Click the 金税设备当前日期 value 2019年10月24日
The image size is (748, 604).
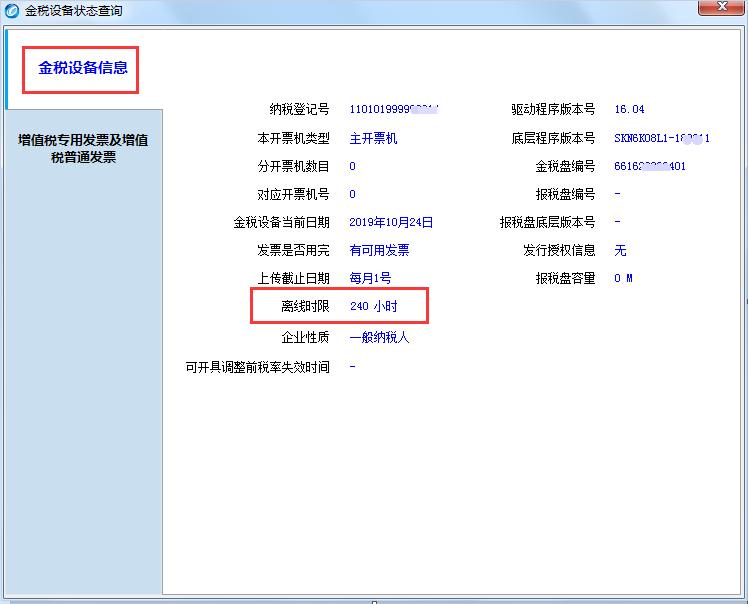(391, 222)
